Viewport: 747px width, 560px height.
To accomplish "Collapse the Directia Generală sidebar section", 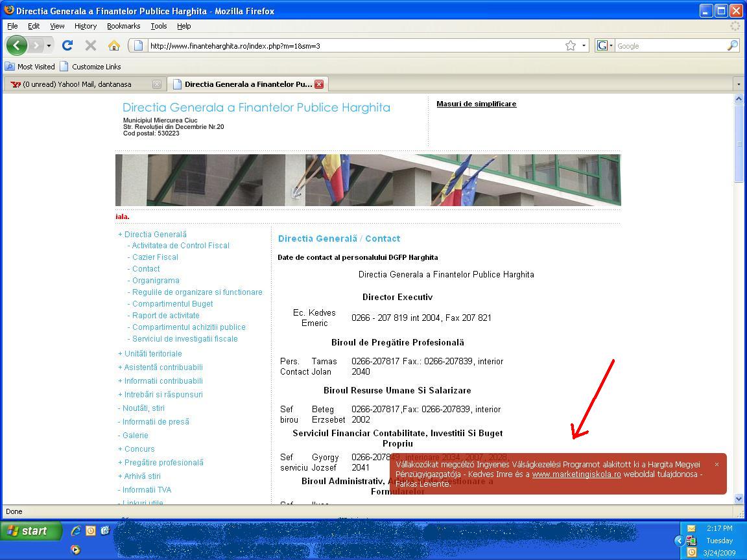I will [x=152, y=234].
